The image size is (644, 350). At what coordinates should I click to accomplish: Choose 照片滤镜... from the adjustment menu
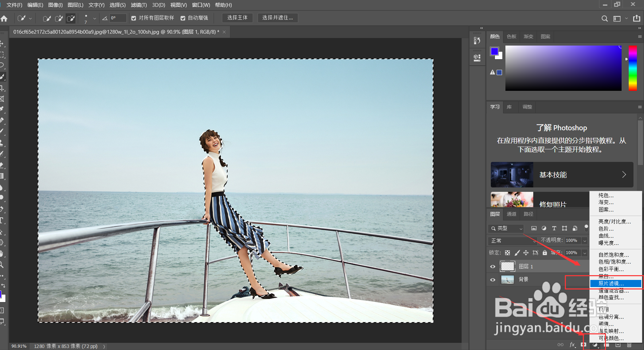click(x=615, y=283)
